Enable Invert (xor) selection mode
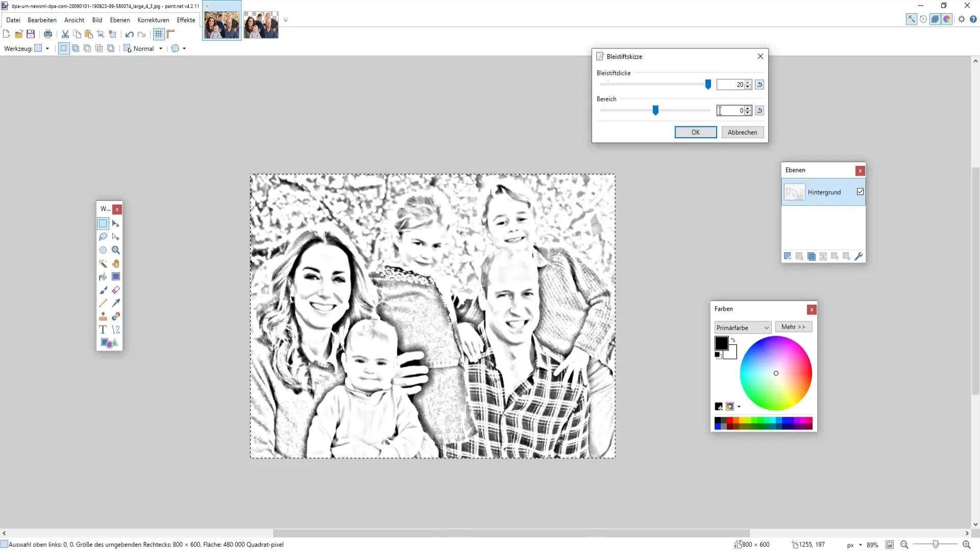Screen dimensions: 980x551 (x=111, y=48)
